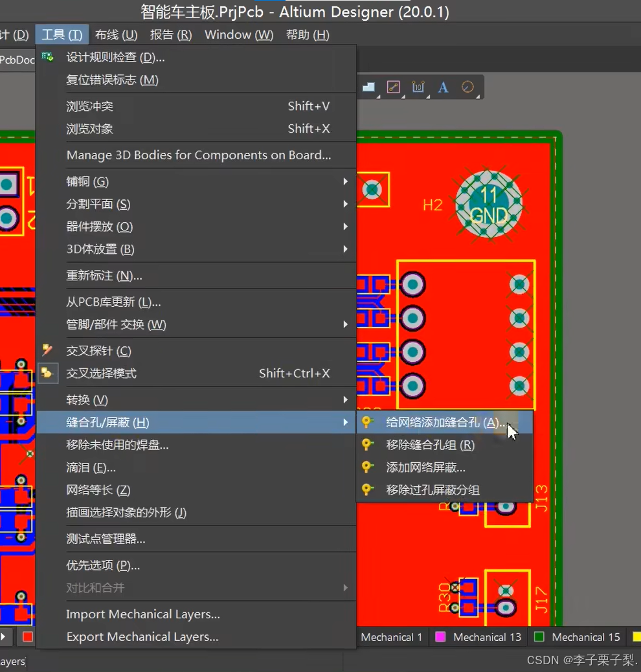Click the place string A icon
Screen dimensions: 641x672
point(443,87)
